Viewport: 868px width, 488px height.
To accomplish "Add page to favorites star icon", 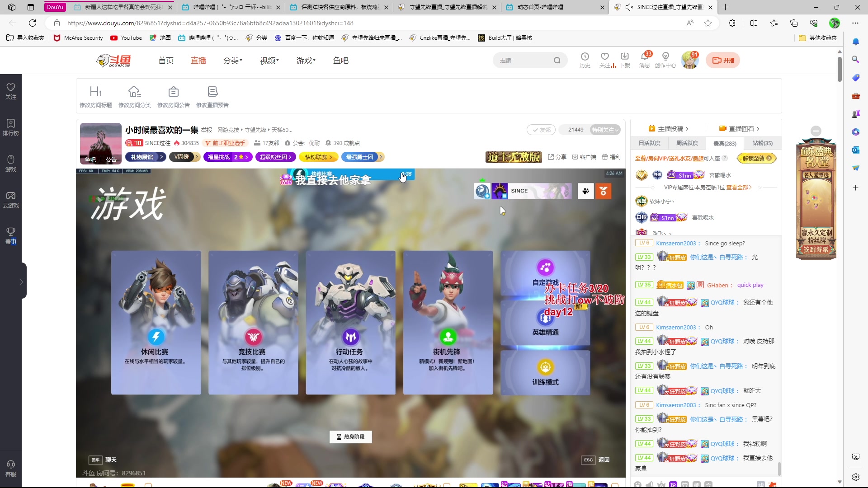I will 708,23.
